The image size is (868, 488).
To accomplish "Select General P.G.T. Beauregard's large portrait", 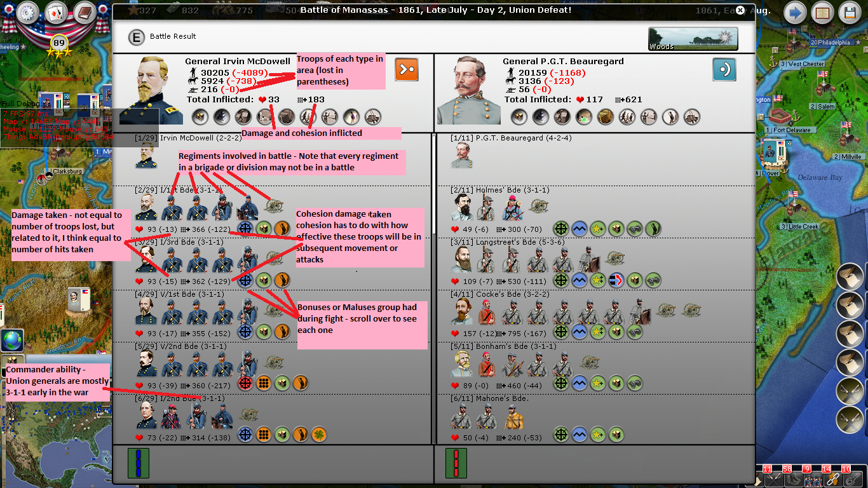I will tap(470, 90).
